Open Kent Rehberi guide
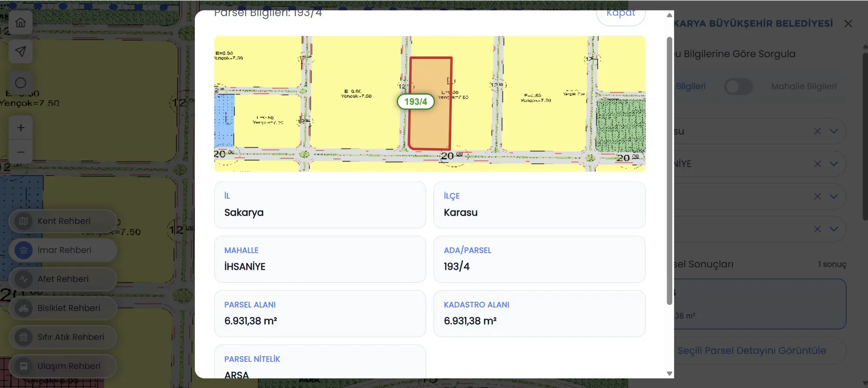The width and height of the screenshot is (868, 388). 63,221
